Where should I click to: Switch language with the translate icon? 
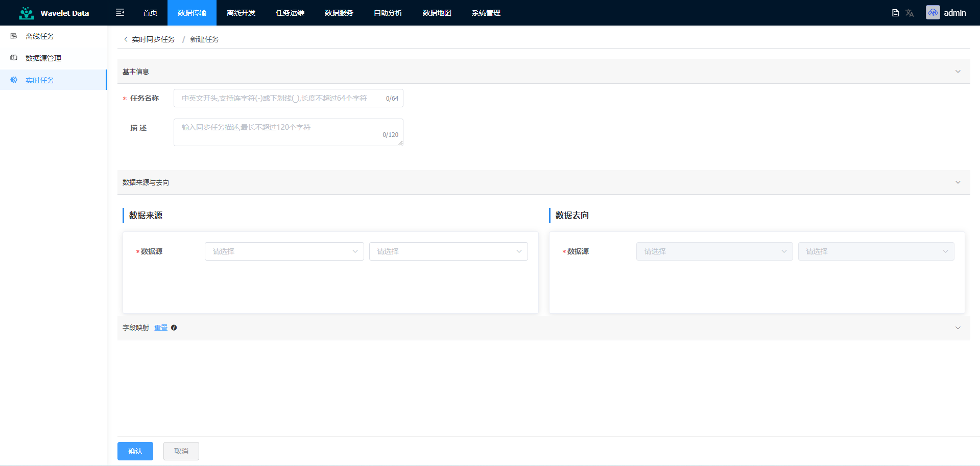click(x=910, y=13)
